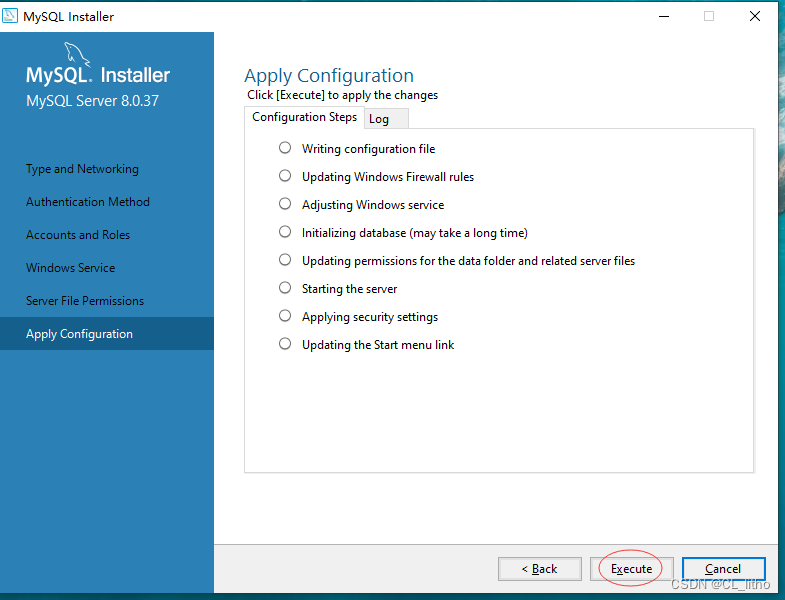The height and width of the screenshot is (600, 785).
Task: Click the "Starting the server" text
Action: tap(349, 289)
